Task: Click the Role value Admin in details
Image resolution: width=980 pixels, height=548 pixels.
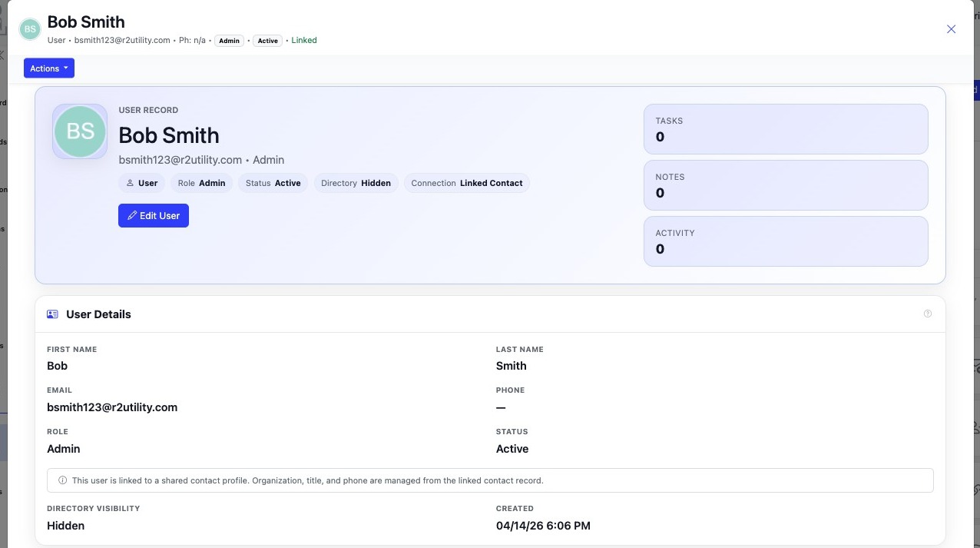Action: coord(64,449)
